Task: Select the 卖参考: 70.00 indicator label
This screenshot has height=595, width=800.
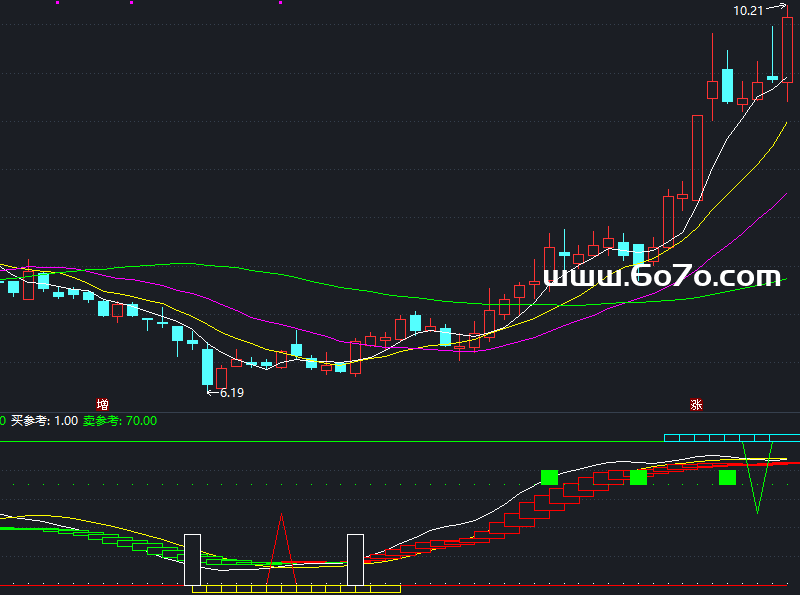Action: [120, 421]
